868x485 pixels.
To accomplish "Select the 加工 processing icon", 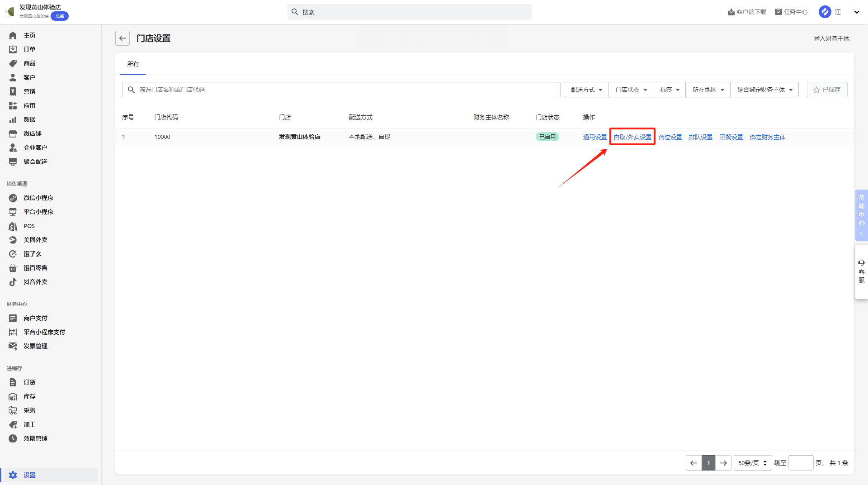I will click(x=13, y=424).
